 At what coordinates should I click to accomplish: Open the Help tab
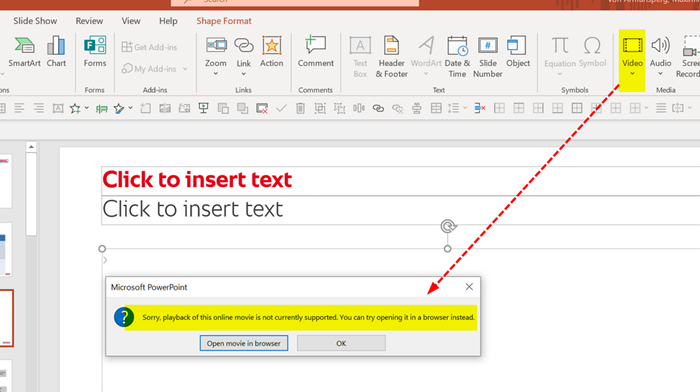pyautogui.click(x=168, y=21)
